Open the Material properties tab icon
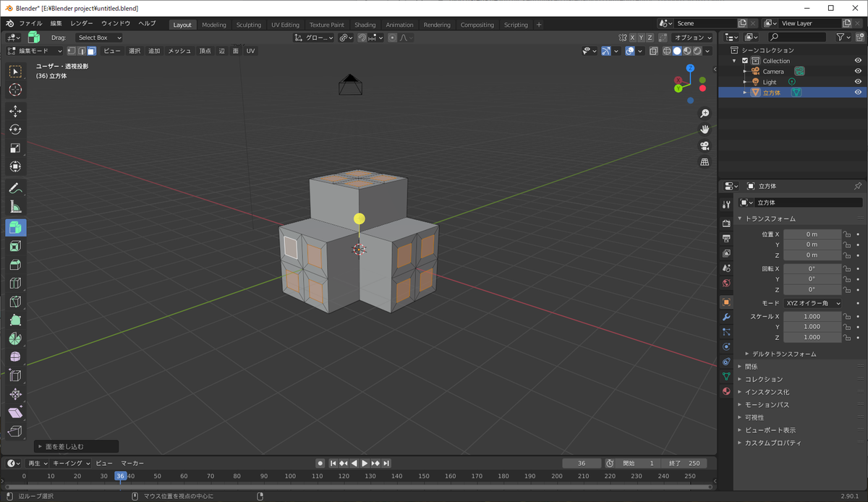The width and height of the screenshot is (868, 502). coord(726,391)
